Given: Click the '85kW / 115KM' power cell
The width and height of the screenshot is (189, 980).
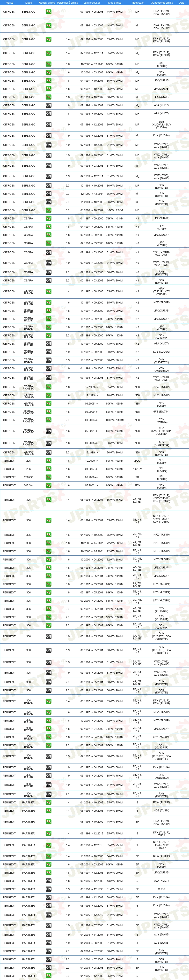Looking at the screenshot, I should coord(115,412).
